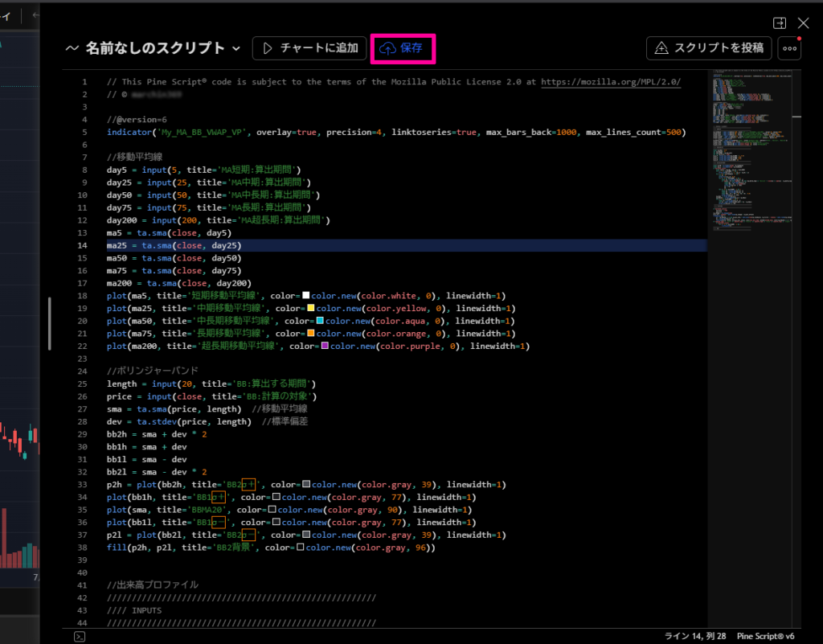This screenshot has width=823, height=644.
Task: Click the Pine wave logo beside script name
Action: [x=72, y=48]
